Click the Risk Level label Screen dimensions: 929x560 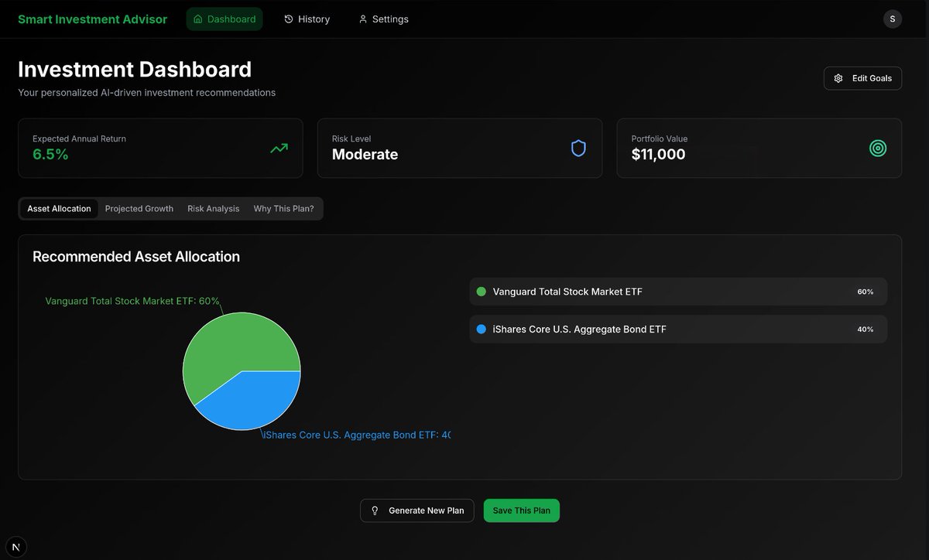[351, 138]
